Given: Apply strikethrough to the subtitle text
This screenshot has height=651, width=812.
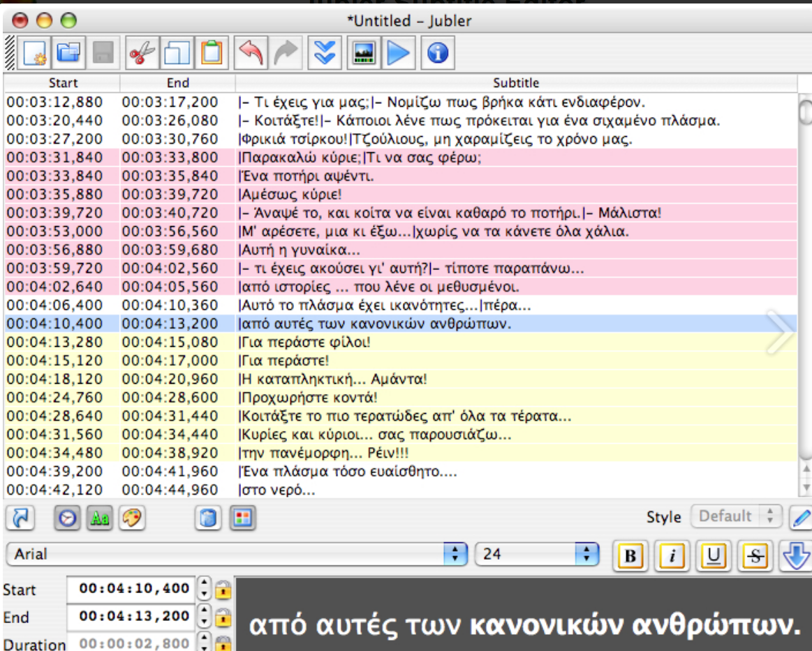Looking at the screenshot, I should [x=754, y=556].
